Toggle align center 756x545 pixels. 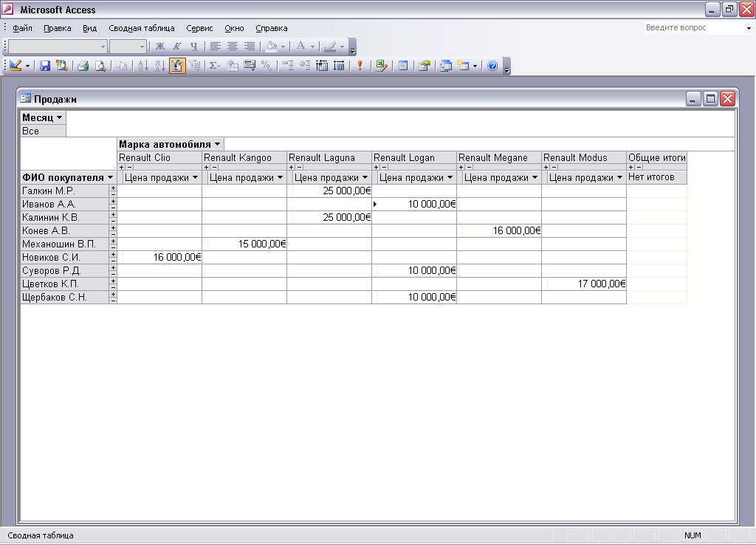pos(233,47)
